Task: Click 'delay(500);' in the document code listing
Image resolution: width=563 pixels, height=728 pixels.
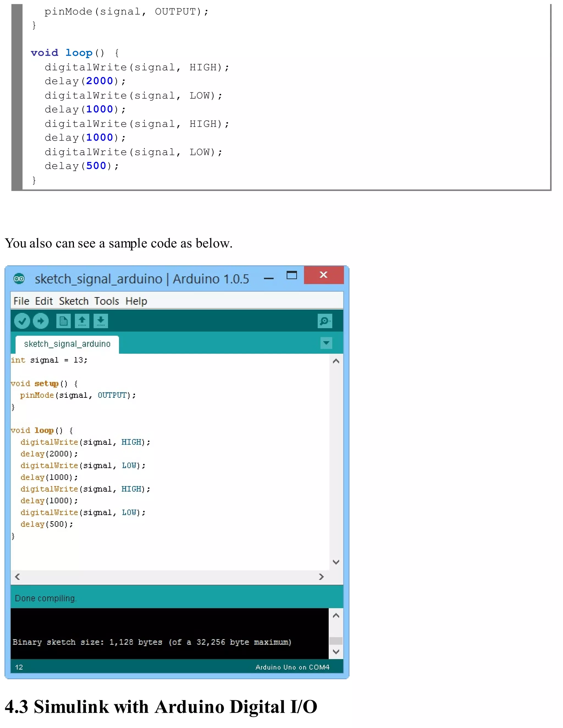Action: (82, 166)
